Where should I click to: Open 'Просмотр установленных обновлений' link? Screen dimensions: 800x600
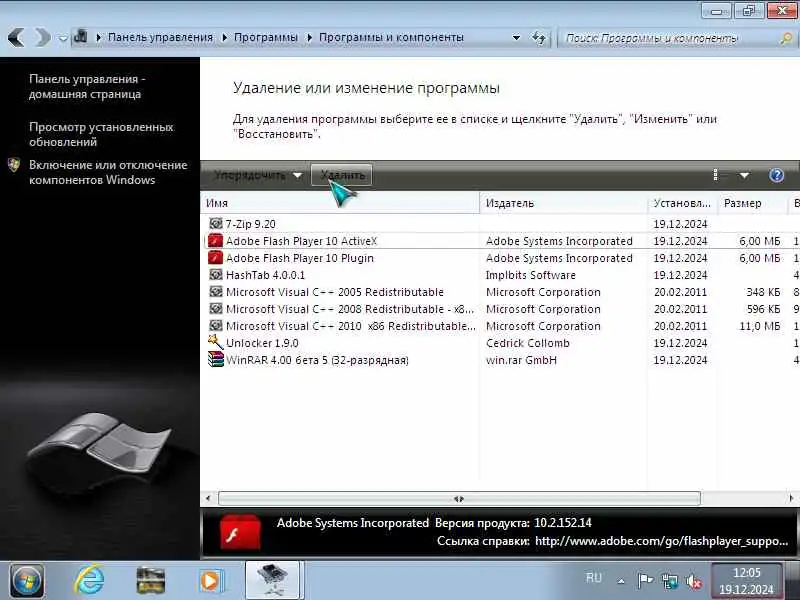101,134
